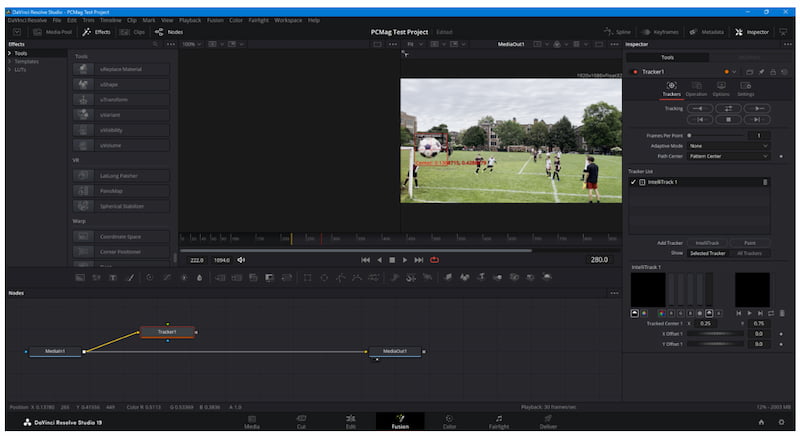Screen dimensions: 800x436
Task: Play reverse in transport controls
Action: pos(379,260)
